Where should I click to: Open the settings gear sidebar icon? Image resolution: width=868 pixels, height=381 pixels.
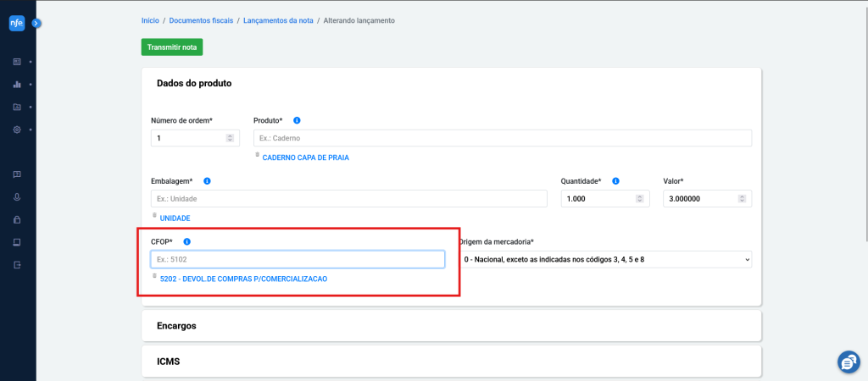[x=17, y=130]
